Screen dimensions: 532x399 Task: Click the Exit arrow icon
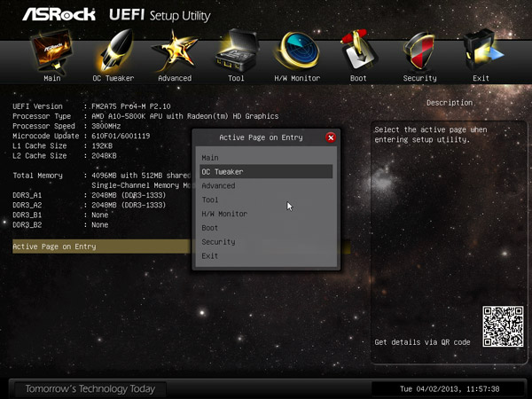pyautogui.click(x=481, y=51)
